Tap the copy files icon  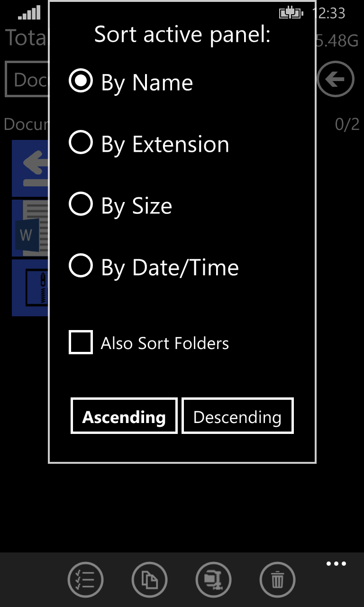(x=149, y=579)
